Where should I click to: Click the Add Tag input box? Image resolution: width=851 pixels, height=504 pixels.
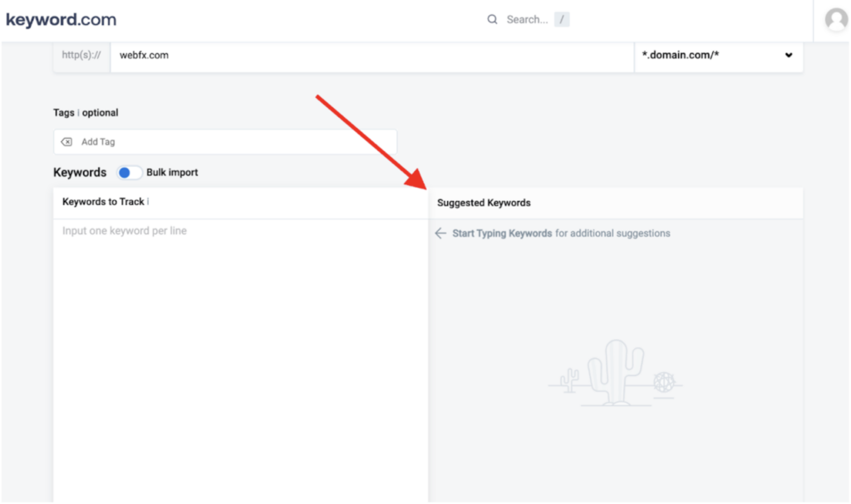pyautogui.click(x=224, y=142)
